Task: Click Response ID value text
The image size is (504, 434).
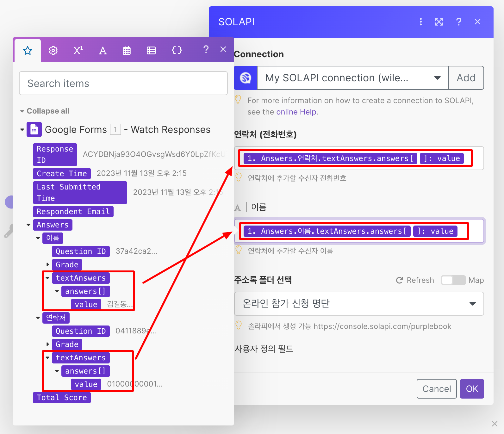Action: [154, 154]
